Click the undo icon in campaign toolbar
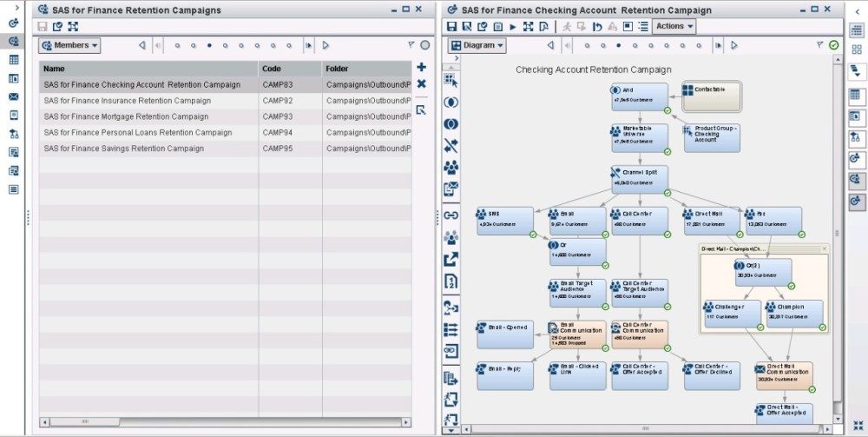 (598, 27)
